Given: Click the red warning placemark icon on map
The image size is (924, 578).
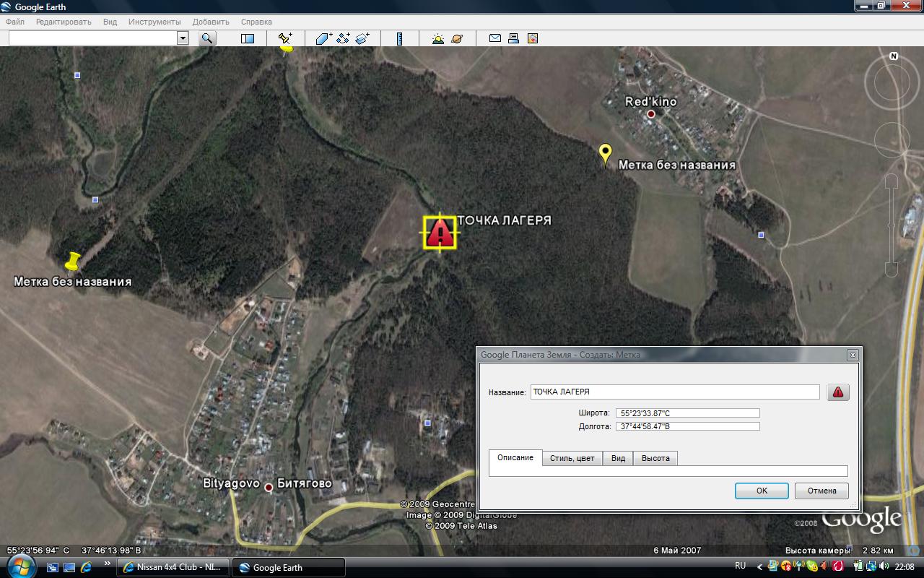Looking at the screenshot, I should (x=440, y=233).
